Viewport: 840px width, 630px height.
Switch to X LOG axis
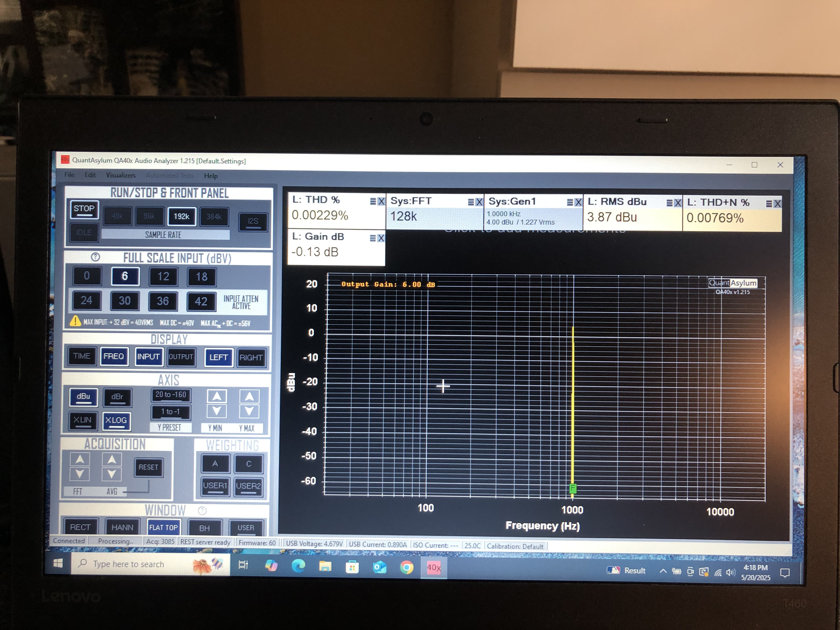(x=117, y=421)
